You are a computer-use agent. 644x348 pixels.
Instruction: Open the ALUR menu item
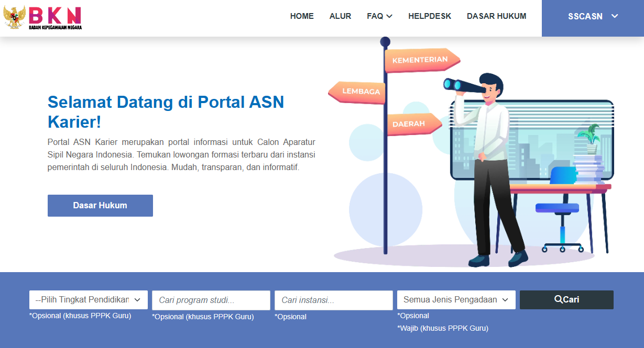coord(340,16)
